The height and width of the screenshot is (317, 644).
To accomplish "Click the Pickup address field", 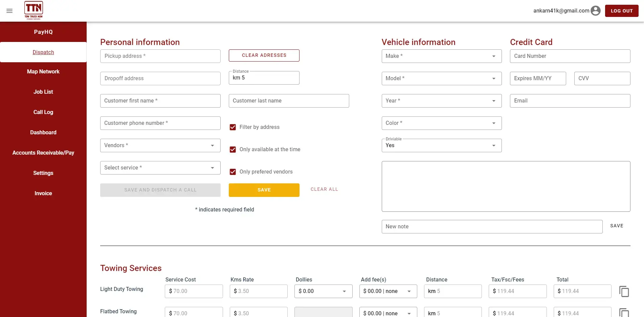I will (x=160, y=56).
